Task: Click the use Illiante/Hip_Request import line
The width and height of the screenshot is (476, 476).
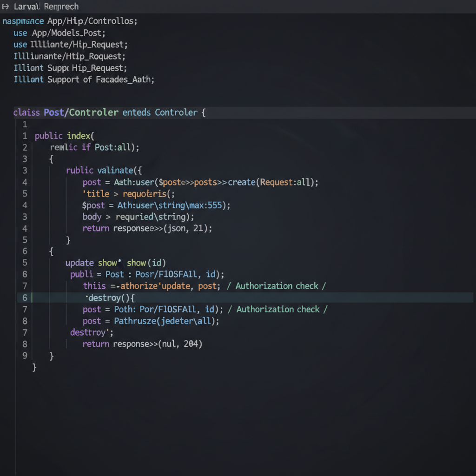Action: 71,45
